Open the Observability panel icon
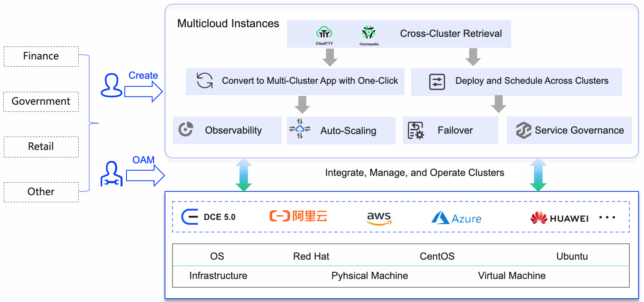The width and height of the screenshot is (644, 302). click(x=185, y=130)
